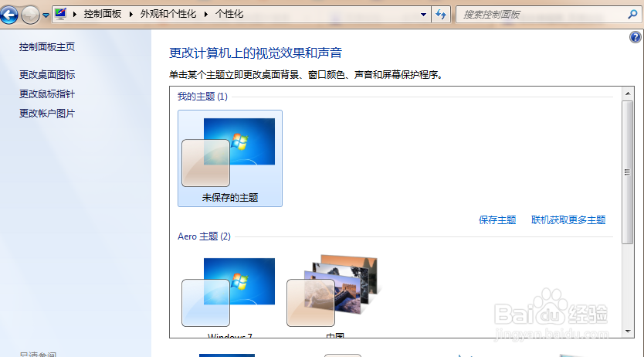Click the theme list scroll up arrow
Image resolution: width=644 pixels, height=357 pixels.
pyautogui.click(x=628, y=93)
